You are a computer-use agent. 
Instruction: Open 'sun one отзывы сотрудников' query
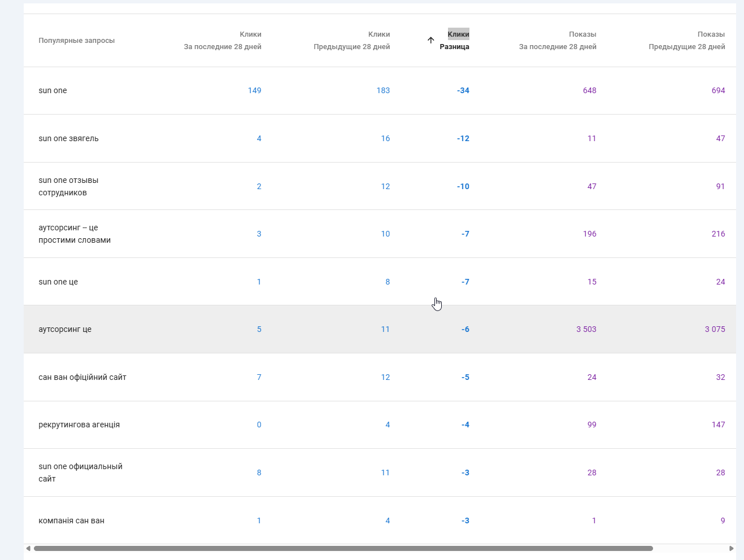point(68,186)
